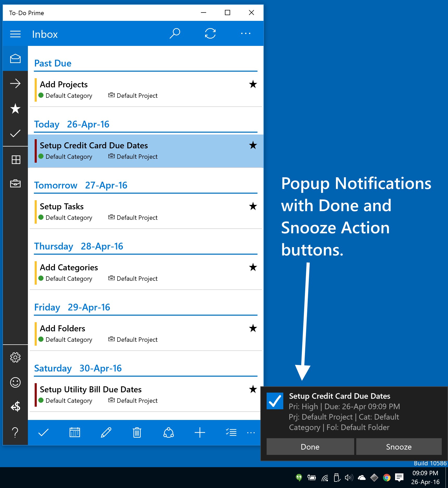Mark the selected task complete in the bottom toolbar
The height and width of the screenshot is (488, 448).
(43, 432)
